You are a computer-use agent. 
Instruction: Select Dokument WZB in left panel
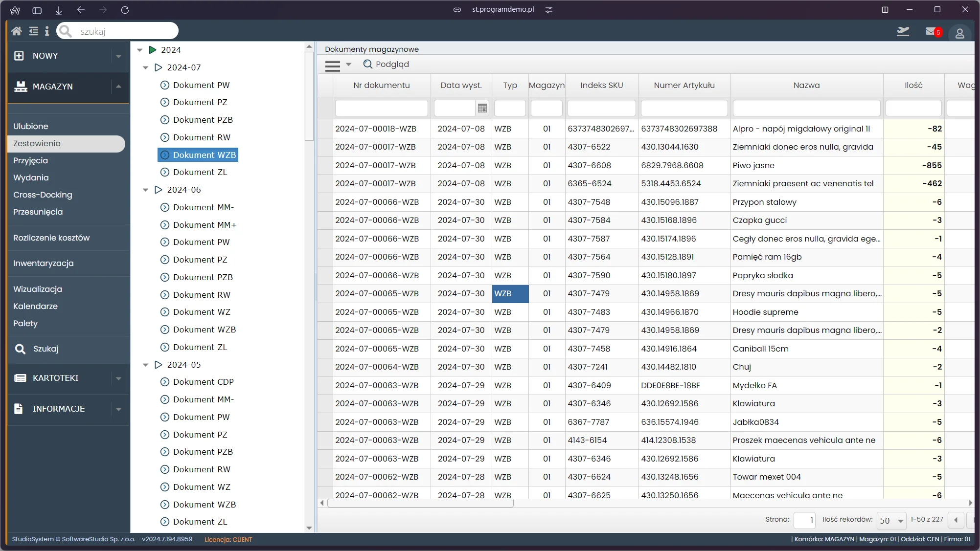[205, 154]
